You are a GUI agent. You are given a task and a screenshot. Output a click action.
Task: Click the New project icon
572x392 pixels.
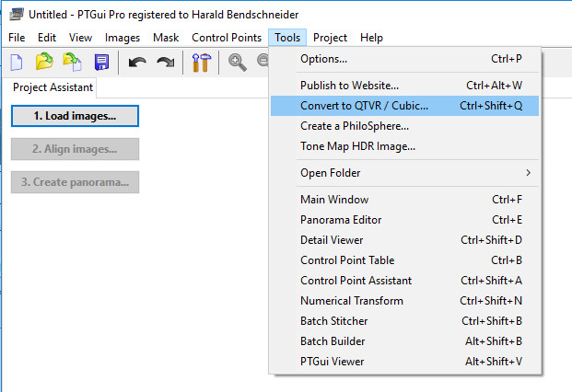point(16,63)
